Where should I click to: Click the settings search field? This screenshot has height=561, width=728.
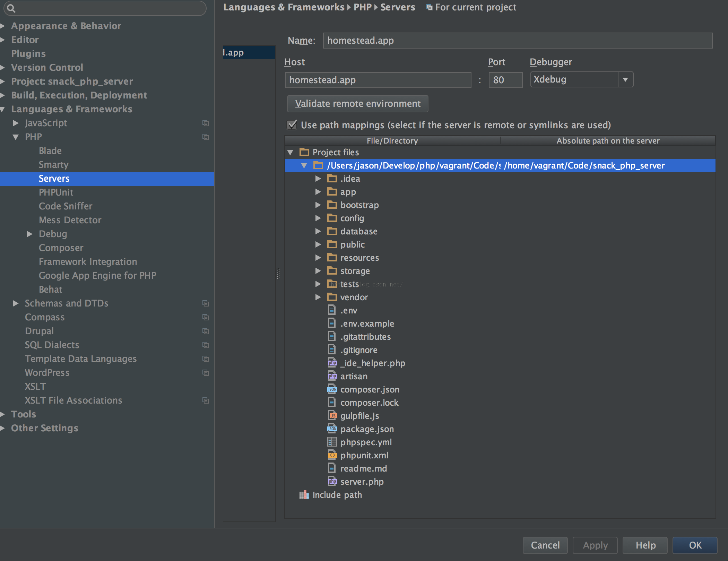pos(105,8)
